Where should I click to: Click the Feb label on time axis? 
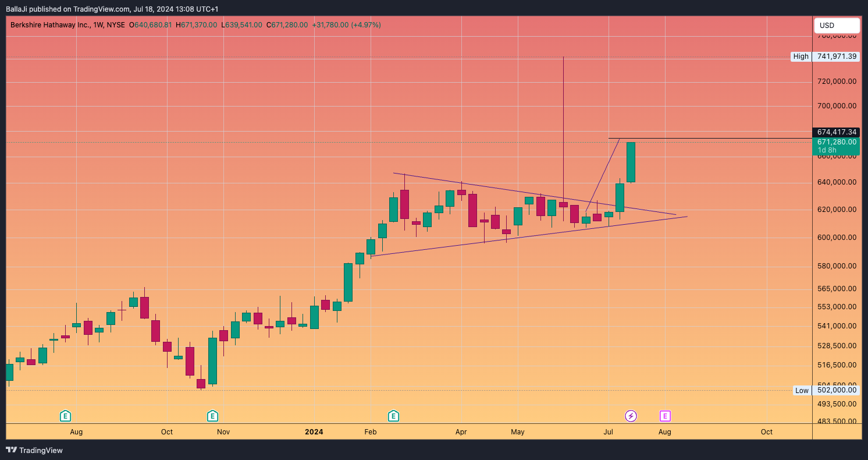click(370, 432)
